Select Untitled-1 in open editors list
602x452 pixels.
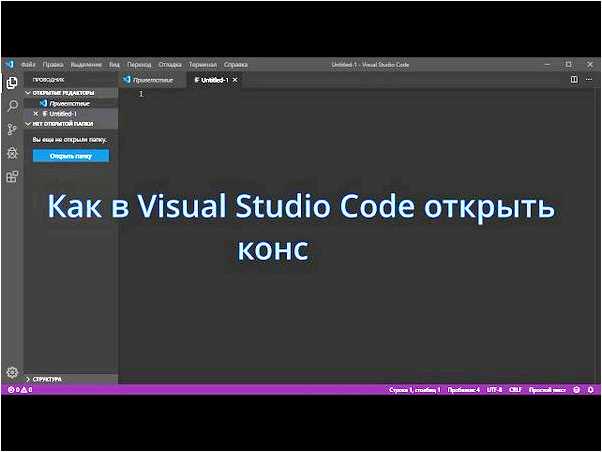71,114
